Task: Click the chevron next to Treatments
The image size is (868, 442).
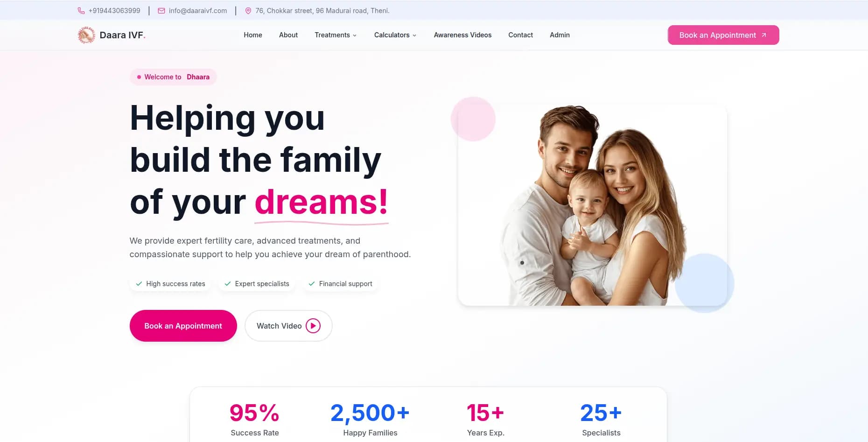Action: tap(355, 35)
